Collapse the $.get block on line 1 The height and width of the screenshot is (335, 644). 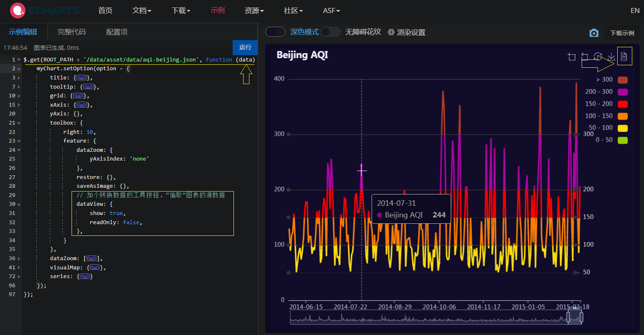19,60
